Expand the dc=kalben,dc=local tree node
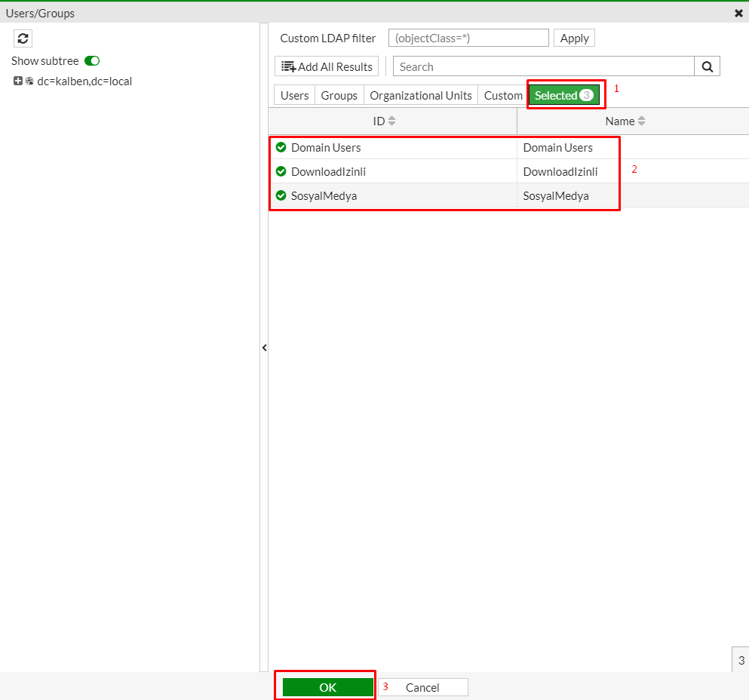The image size is (749, 700). tap(17, 81)
